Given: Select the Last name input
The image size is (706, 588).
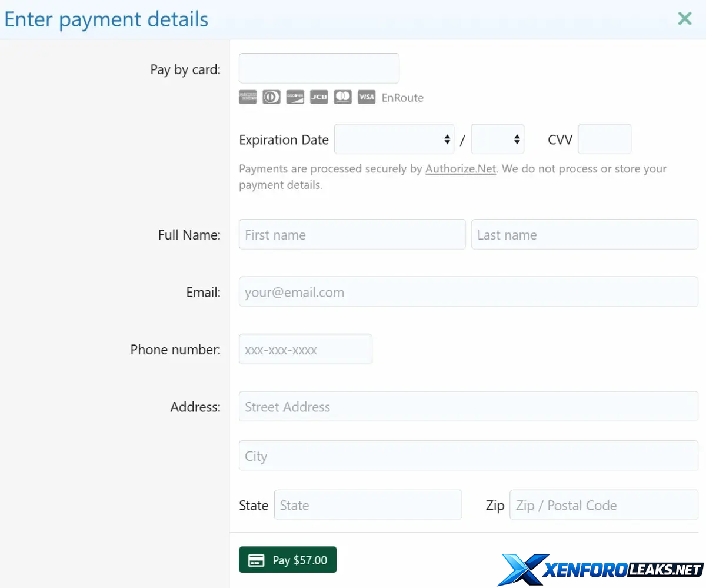Looking at the screenshot, I should tap(584, 235).
